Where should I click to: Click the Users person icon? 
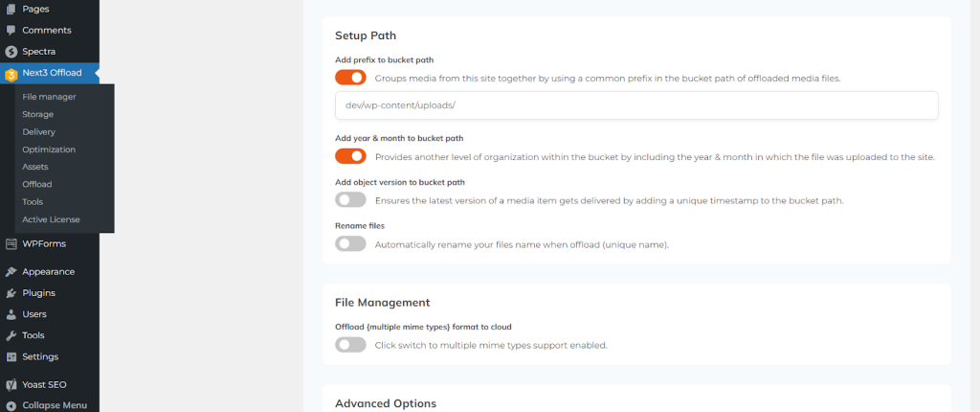[11, 314]
